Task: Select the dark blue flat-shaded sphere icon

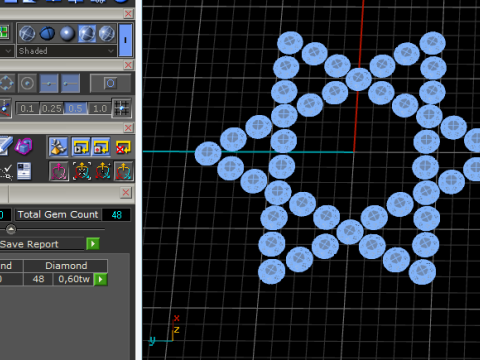Action: point(47,33)
